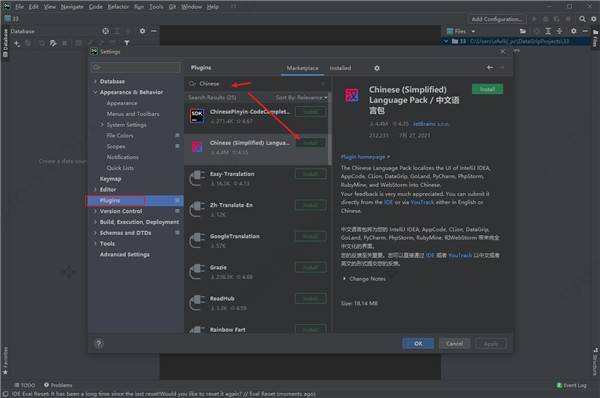Viewport: 600px width, 398px height.
Task: Open the Help menu
Action: 213,7
